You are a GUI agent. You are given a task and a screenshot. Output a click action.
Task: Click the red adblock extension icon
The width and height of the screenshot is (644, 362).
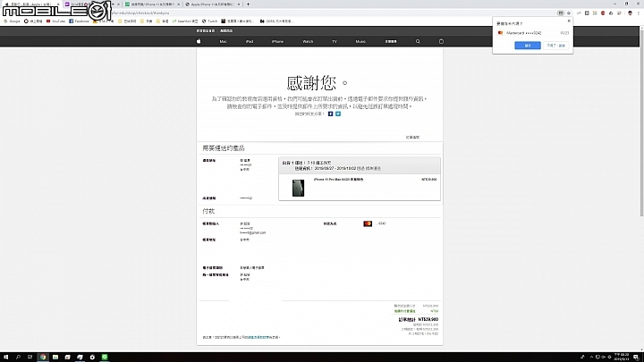(603, 13)
